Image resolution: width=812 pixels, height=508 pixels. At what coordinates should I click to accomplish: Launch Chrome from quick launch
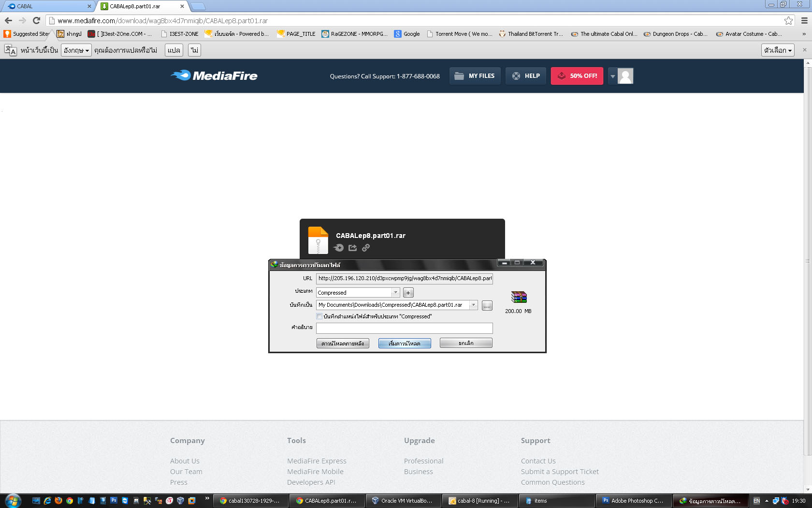[x=70, y=501]
